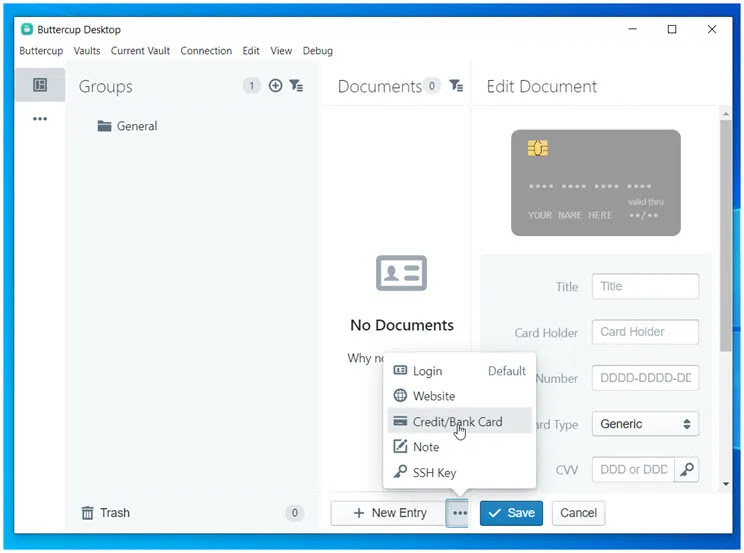This screenshot has width=744, height=553.
Task: Click the No Documents placeholder icon
Action: coord(401,273)
